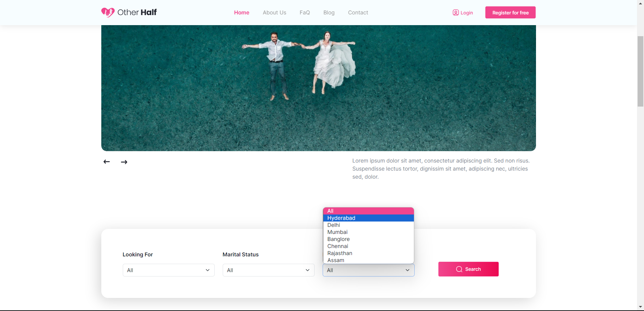The width and height of the screenshot is (644, 311).
Task: Choose Chennai in the city dropdown
Action: (337, 246)
